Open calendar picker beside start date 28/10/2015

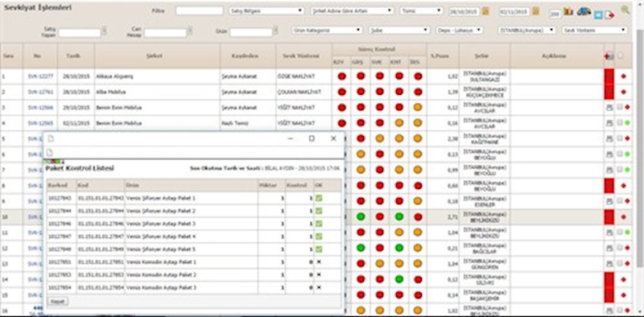(485, 11)
